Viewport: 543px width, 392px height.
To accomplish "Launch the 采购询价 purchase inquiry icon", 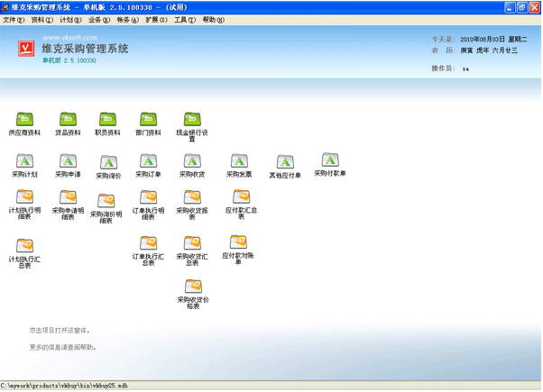I will (109, 167).
